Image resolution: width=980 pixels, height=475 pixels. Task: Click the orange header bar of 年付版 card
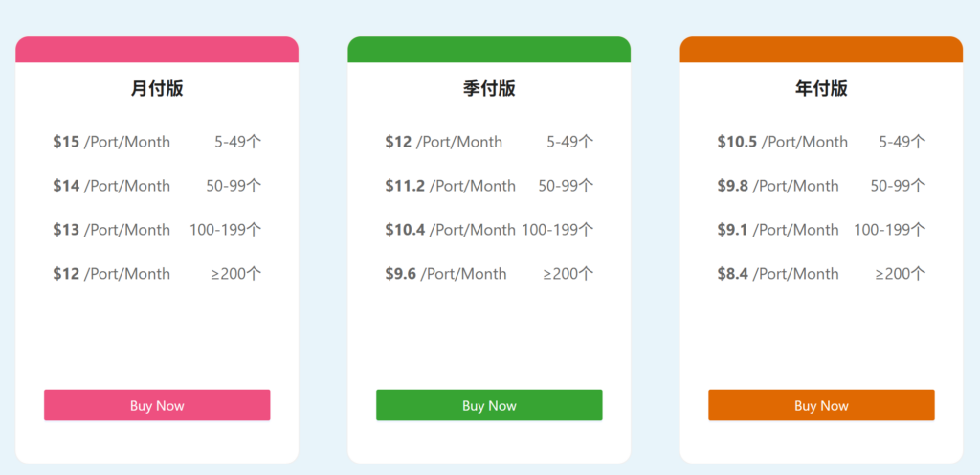821,50
